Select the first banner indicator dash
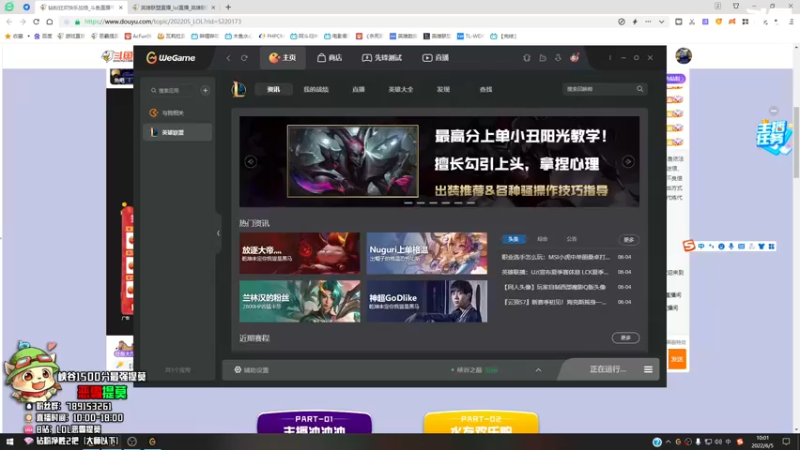 (408, 203)
